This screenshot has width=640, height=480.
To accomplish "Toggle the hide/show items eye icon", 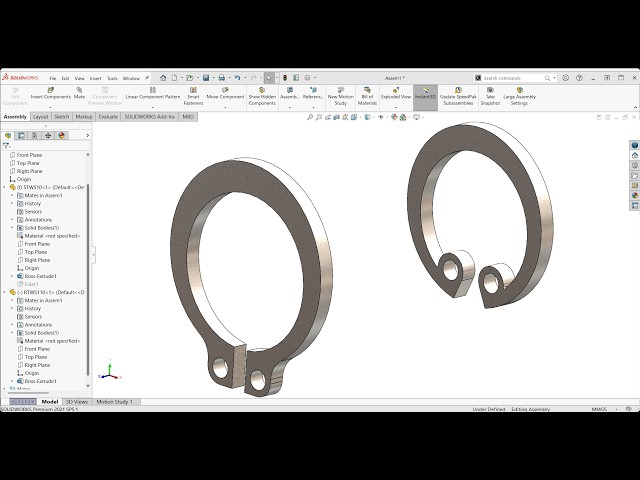I will click(x=381, y=117).
